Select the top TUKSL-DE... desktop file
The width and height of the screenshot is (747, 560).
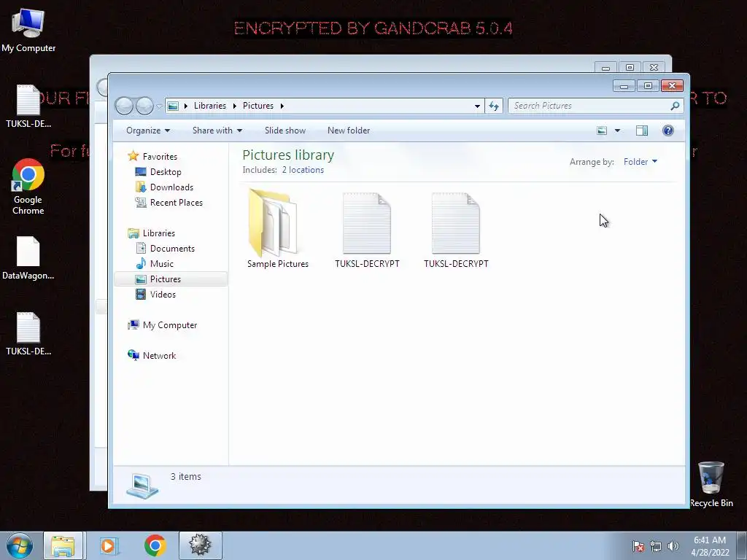(28, 106)
